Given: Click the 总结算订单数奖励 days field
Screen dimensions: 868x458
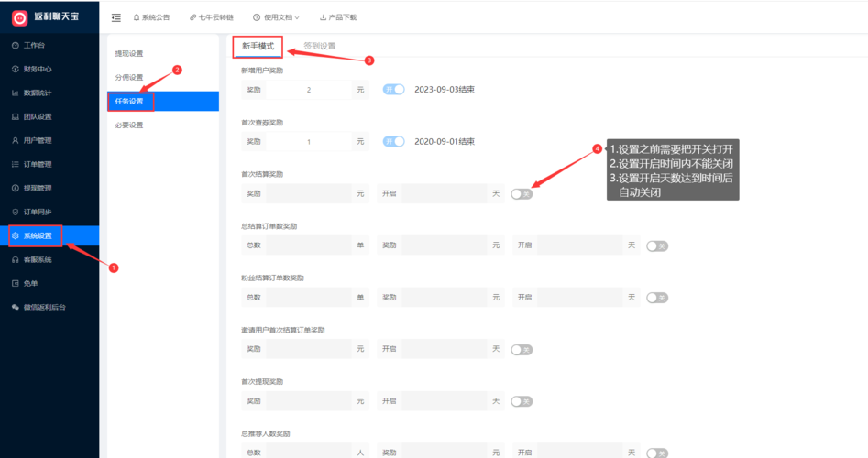Looking at the screenshot, I should tap(580, 245).
